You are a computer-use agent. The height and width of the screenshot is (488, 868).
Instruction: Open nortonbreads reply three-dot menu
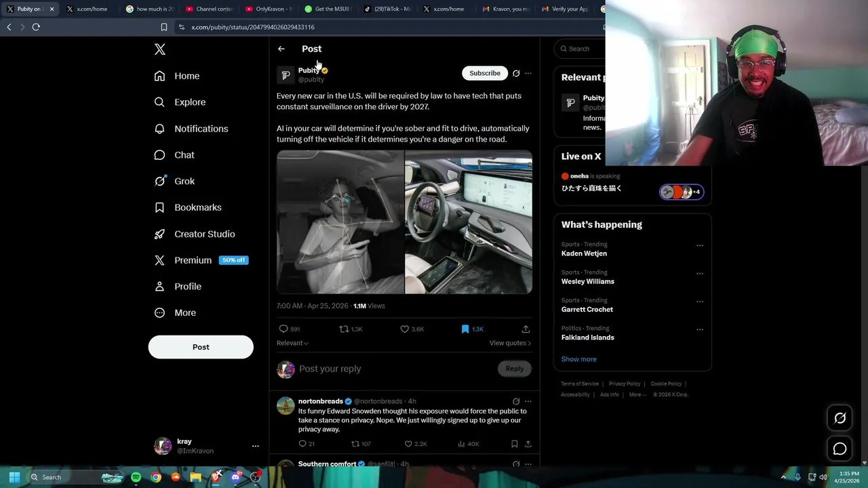tap(528, 401)
